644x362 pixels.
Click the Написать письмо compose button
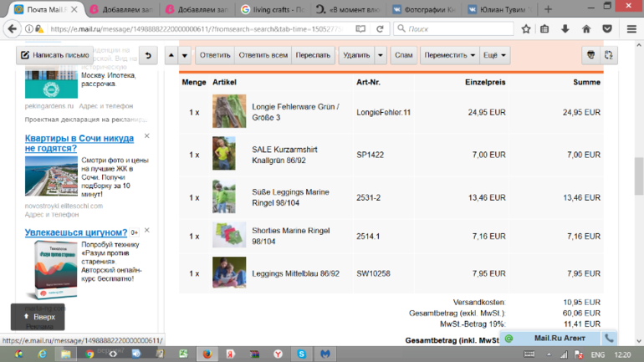[54, 56]
